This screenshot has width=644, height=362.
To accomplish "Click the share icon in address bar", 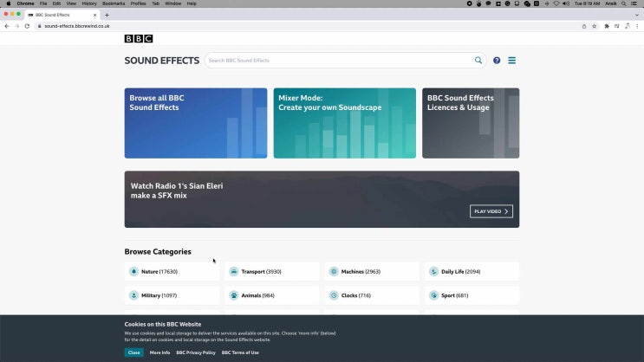I will click(x=584, y=26).
